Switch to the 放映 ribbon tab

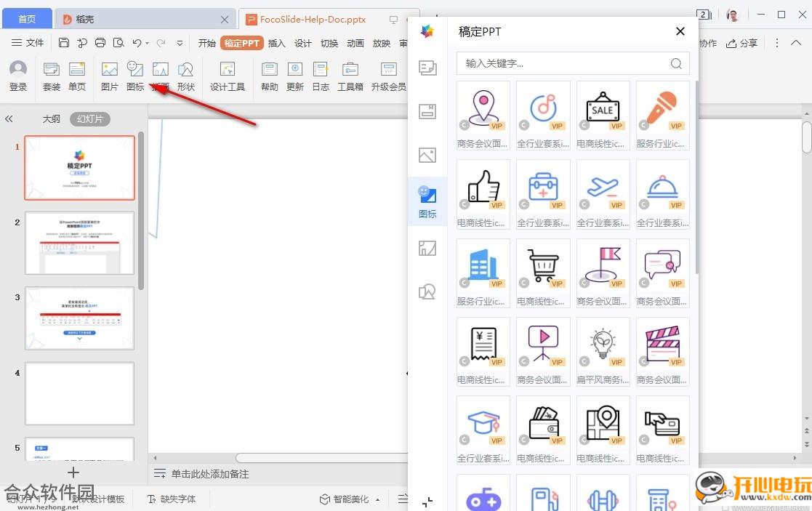pos(382,43)
